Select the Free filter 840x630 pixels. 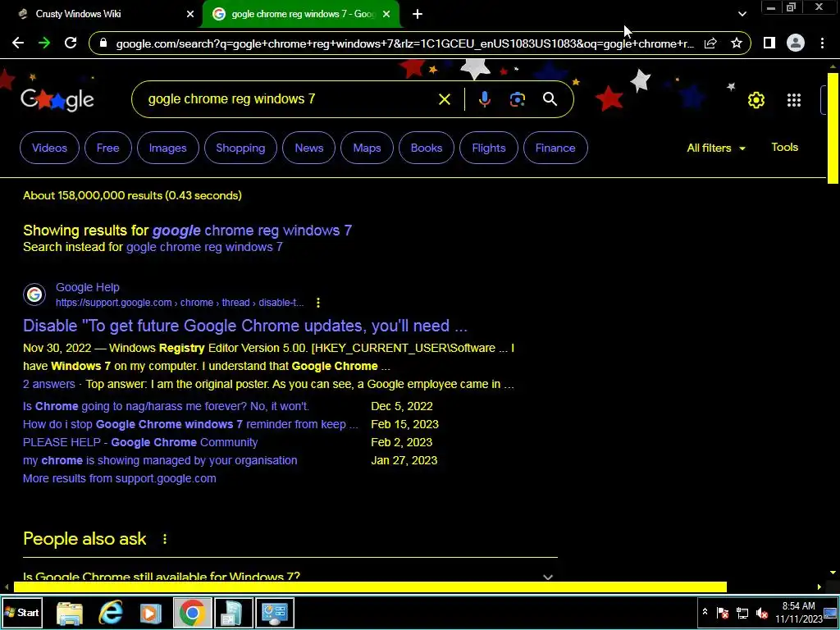point(107,148)
